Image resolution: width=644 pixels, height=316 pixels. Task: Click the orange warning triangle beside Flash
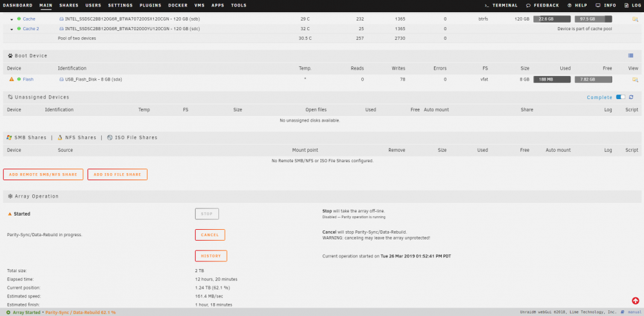[12, 79]
